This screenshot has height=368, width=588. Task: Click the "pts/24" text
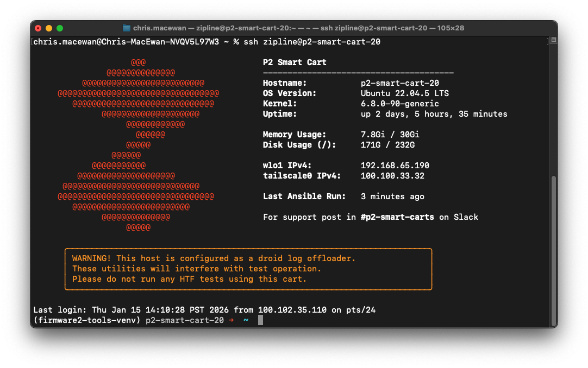(x=361, y=310)
